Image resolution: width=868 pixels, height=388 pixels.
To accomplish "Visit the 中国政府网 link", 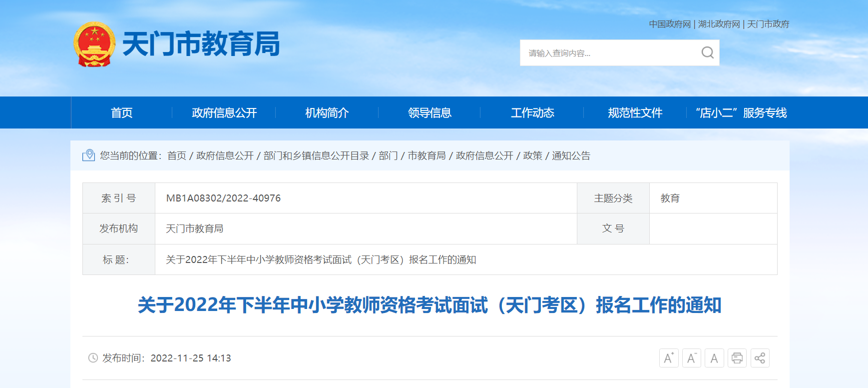I will [670, 24].
